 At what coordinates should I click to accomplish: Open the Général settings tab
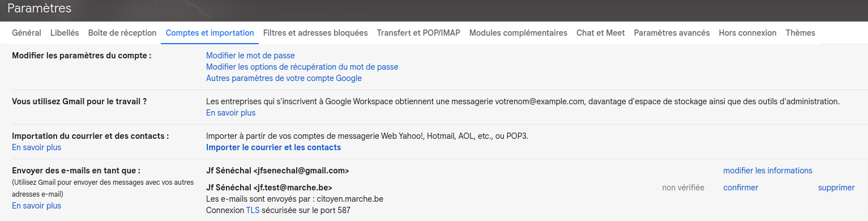coord(27,33)
